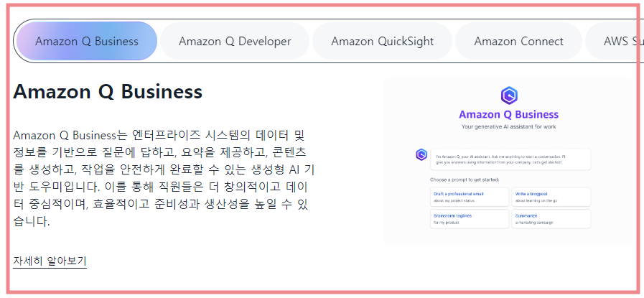Choose the Draft a professional email prompt
The image size is (644, 298).
(x=470, y=197)
